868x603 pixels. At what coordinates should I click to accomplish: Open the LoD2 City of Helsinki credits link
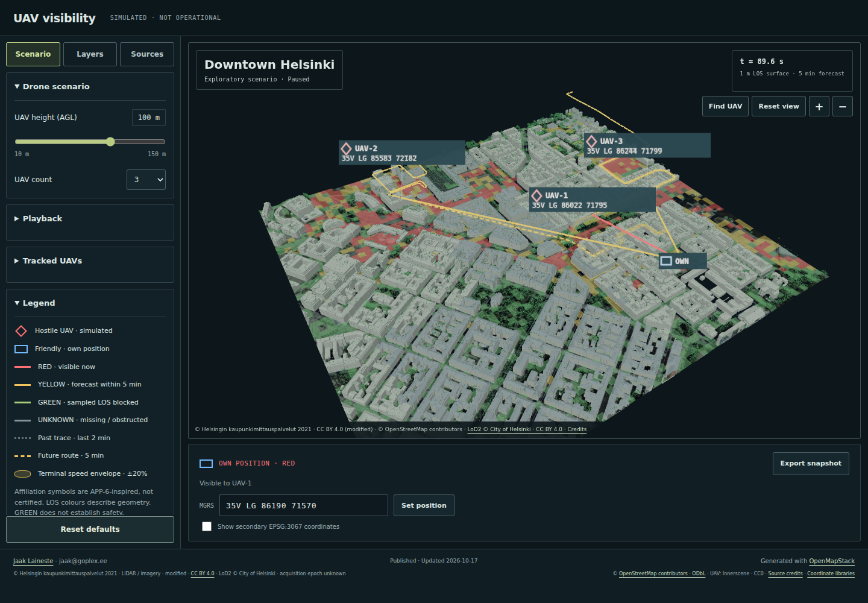pos(527,430)
